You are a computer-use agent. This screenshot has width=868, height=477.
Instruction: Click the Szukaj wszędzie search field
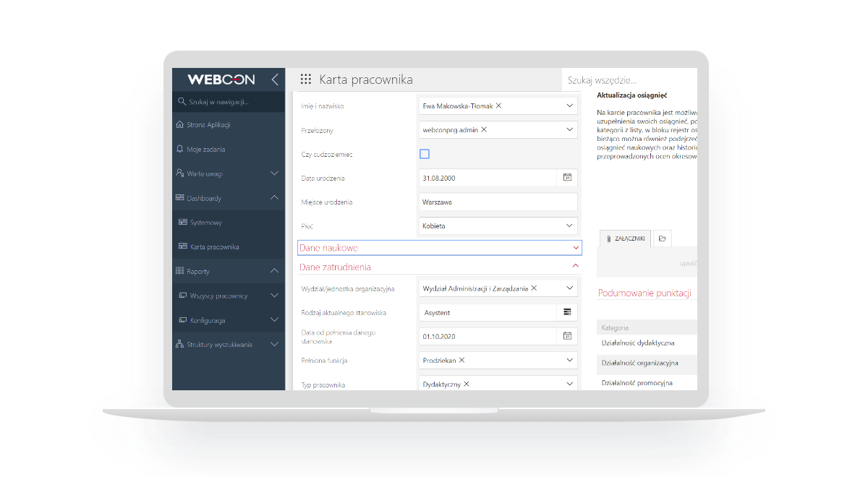click(x=628, y=80)
